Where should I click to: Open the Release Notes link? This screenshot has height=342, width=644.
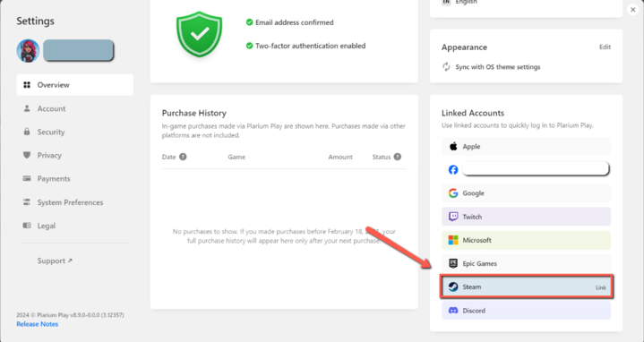point(38,324)
